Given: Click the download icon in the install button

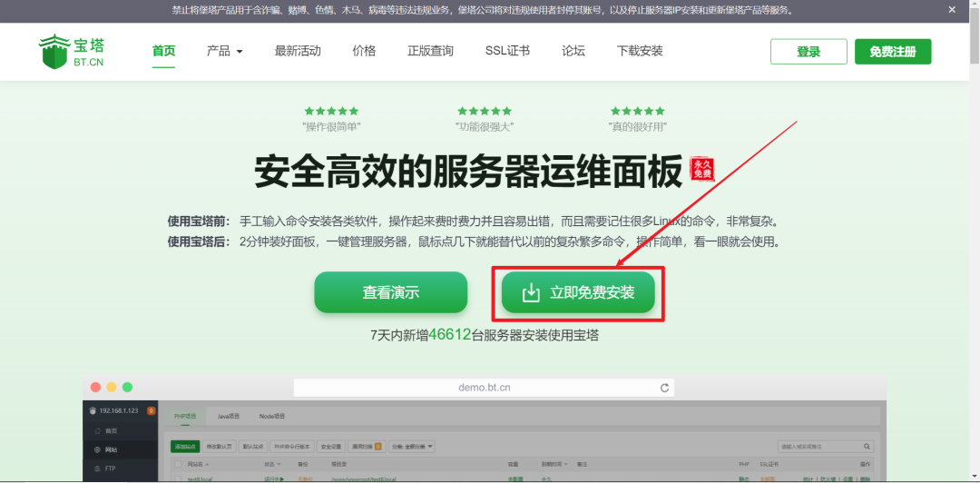Looking at the screenshot, I should 531,292.
